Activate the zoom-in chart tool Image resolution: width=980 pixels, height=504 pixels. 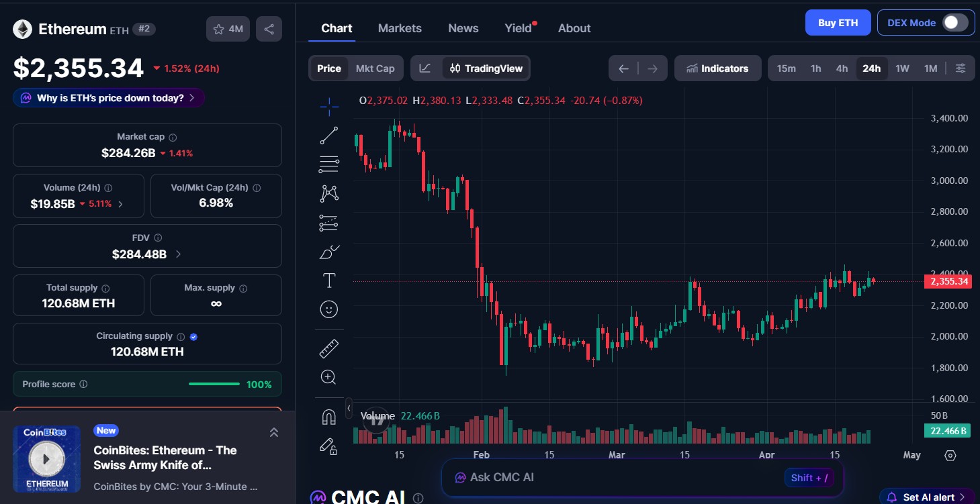(x=328, y=376)
